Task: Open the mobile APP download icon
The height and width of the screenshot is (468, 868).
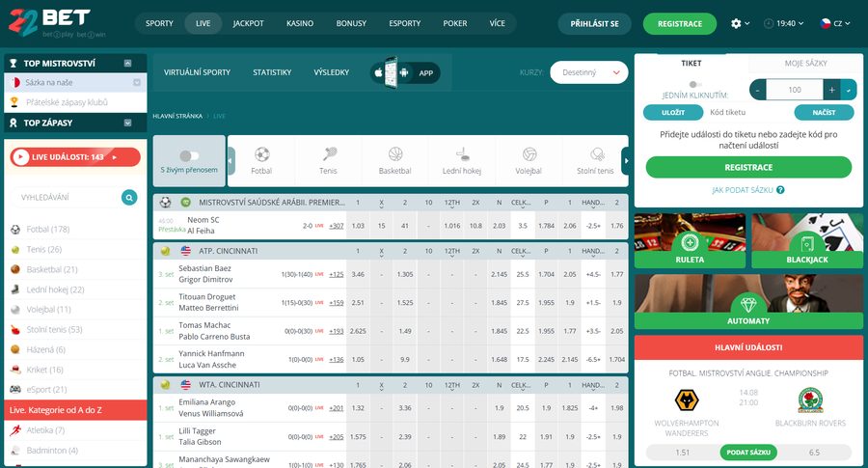Action: click(x=405, y=72)
